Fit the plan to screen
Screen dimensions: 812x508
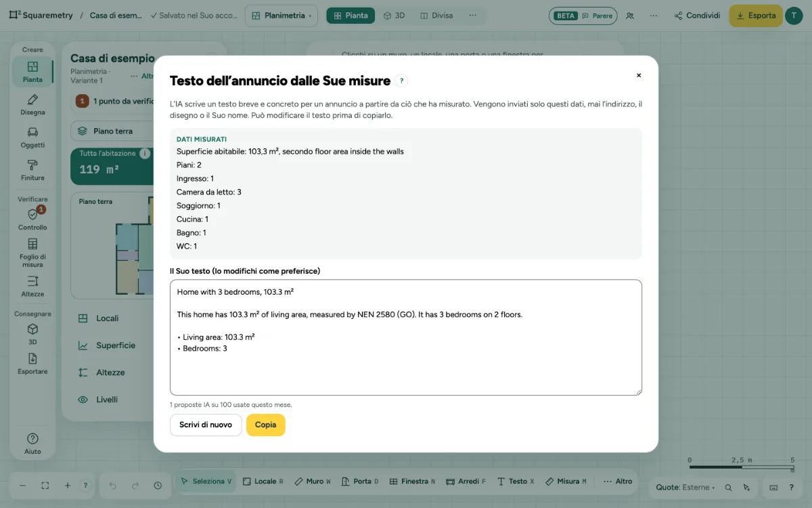pyautogui.click(x=45, y=486)
